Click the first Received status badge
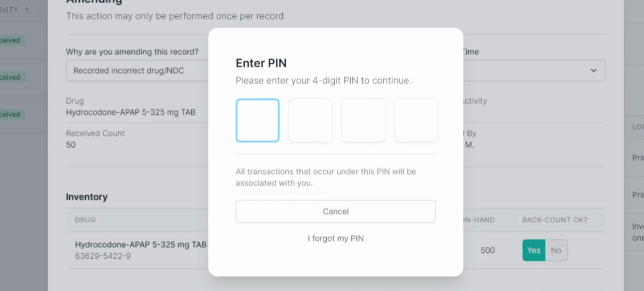644x291 pixels. (x=11, y=40)
